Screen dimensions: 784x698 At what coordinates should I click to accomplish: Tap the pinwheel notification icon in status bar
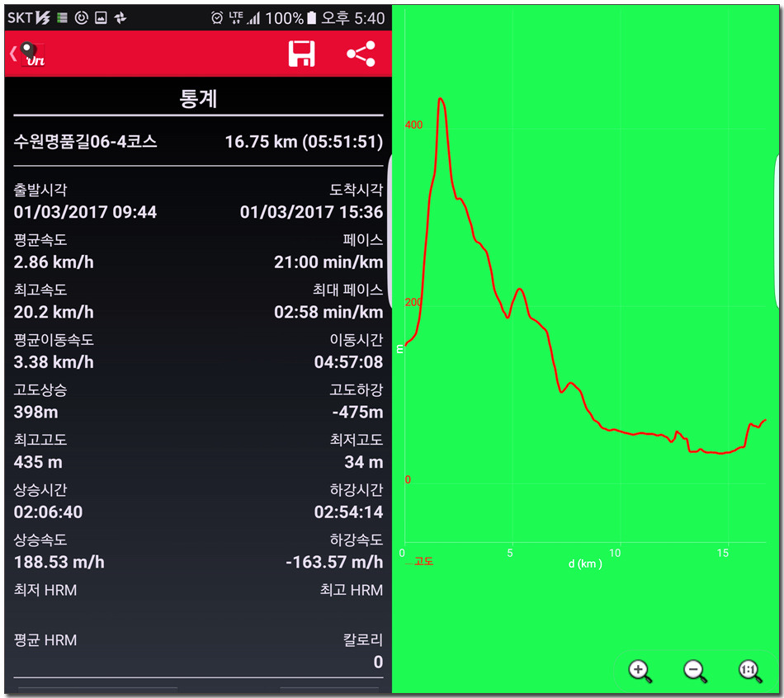point(120,18)
